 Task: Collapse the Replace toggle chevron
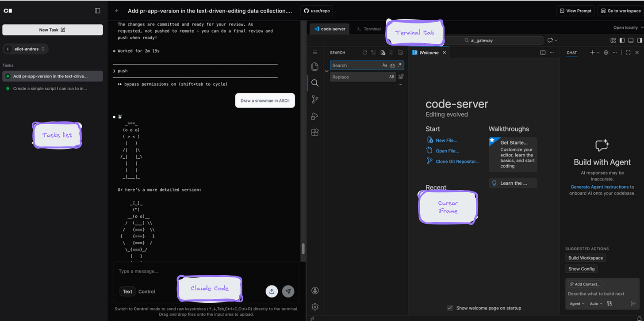pyautogui.click(x=327, y=71)
